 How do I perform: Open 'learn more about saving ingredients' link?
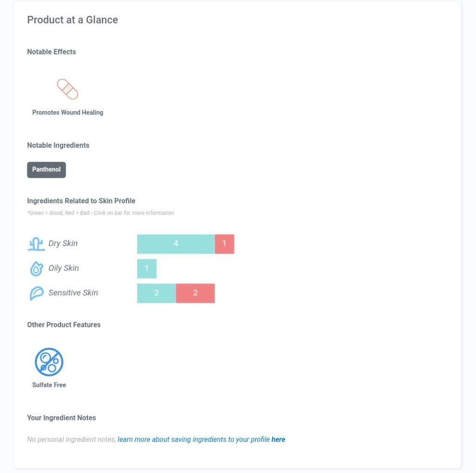click(x=194, y=439)
